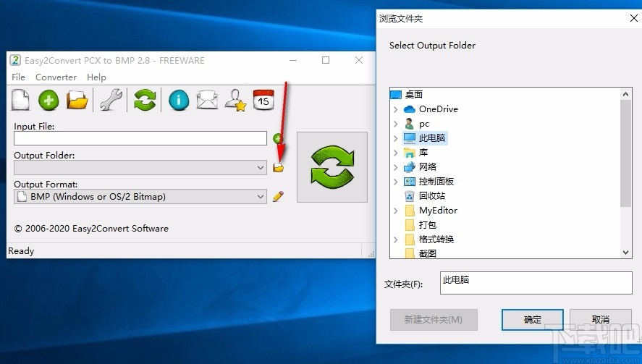Image resolution: width=642 pixels, height=364 pixels.
Task: Maximize the Easy2Convert window
Action: (326, 60)
